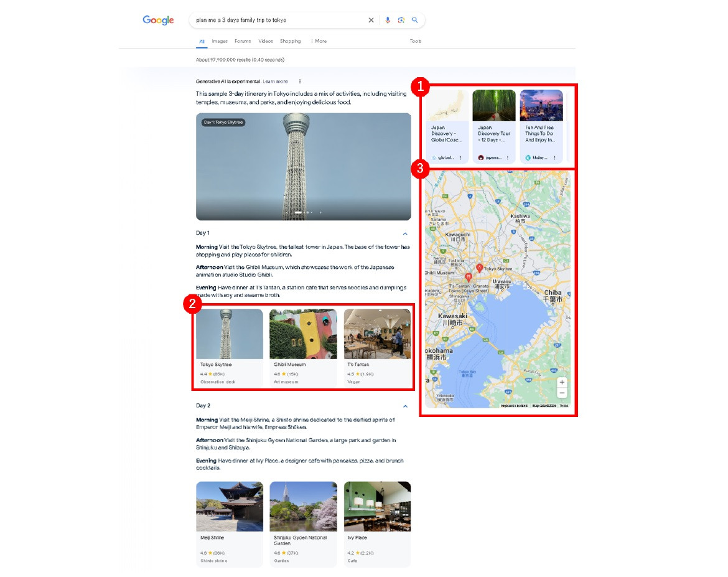Click the Urayasu label on the map

click(x=502, y=284)
